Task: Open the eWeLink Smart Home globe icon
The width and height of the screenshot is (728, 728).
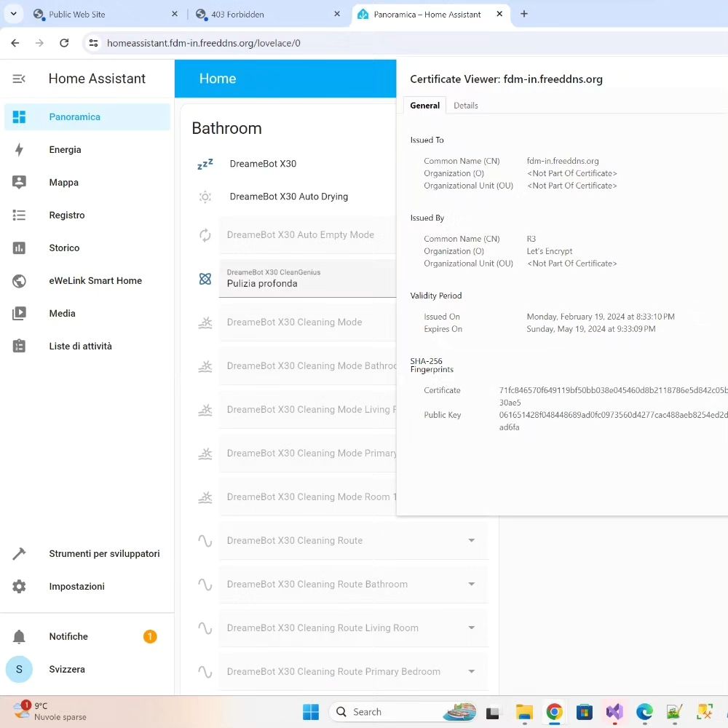Action: [x=19, y=281]
